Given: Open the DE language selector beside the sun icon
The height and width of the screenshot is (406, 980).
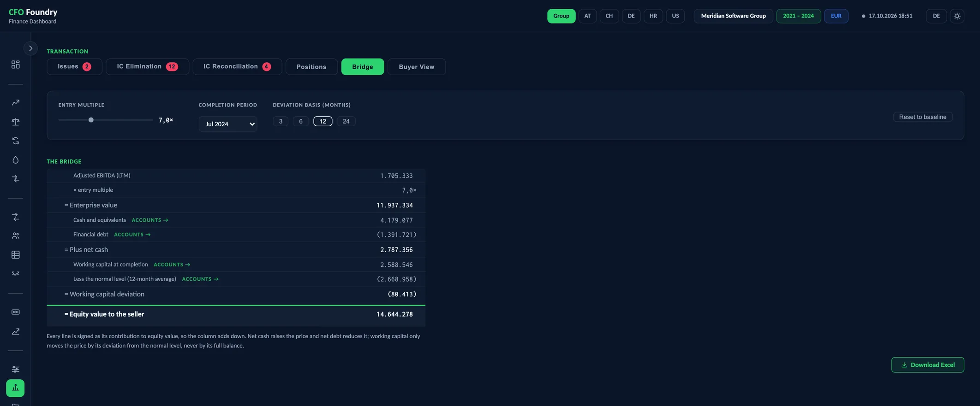Looking at the screenshot, I should 936,16.
